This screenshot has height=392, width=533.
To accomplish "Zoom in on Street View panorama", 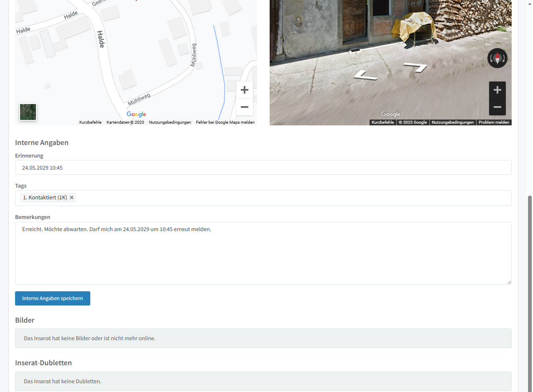I will 497,90.
